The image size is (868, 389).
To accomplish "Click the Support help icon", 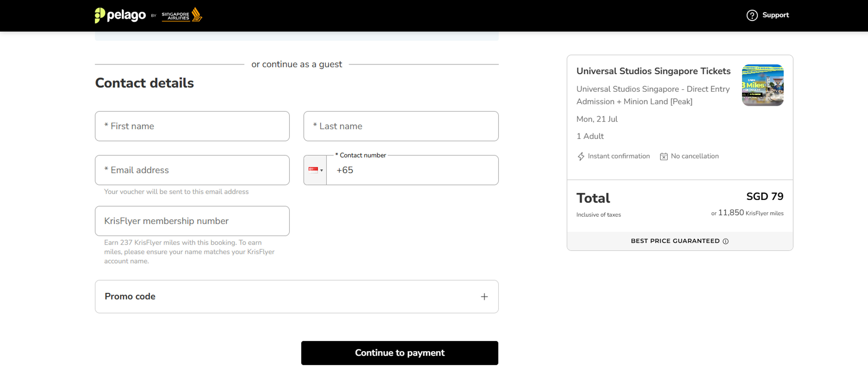I will 751,15.
